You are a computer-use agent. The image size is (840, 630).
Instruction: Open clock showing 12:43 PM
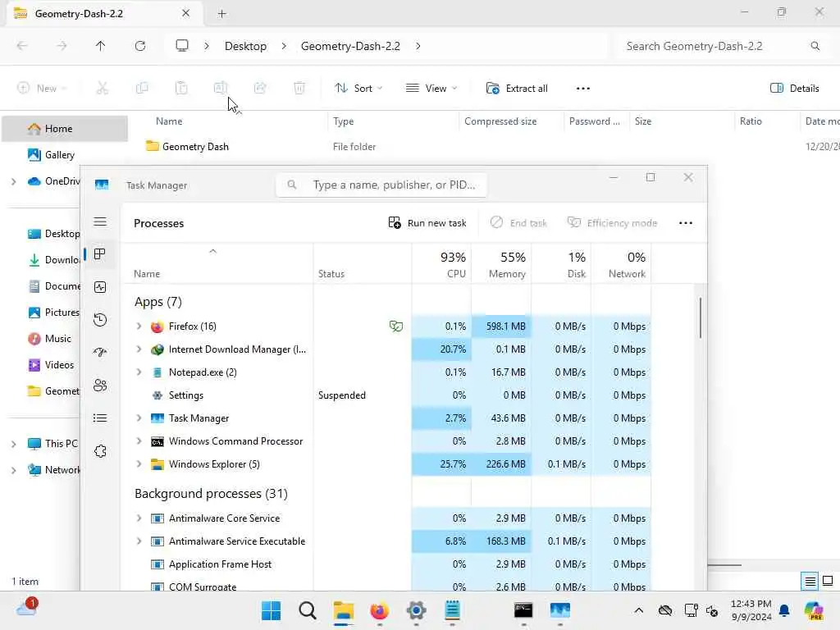(x=751, y=610)
